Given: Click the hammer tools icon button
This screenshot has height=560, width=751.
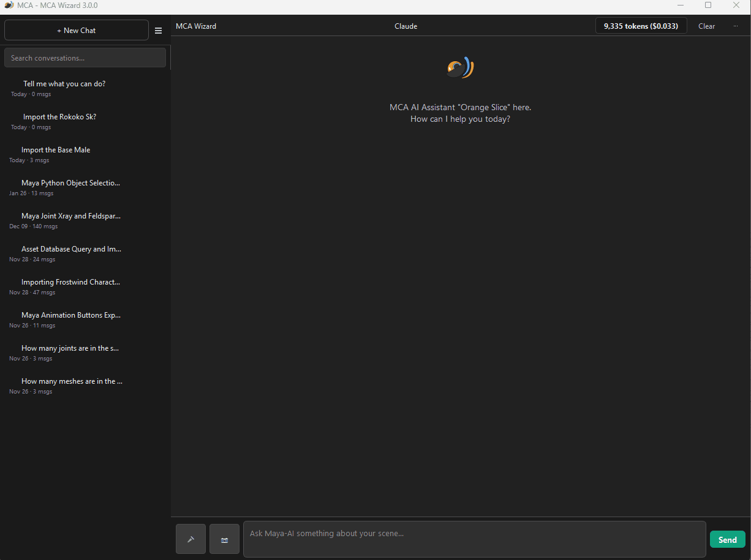Looking at the screenshot, I should tap(191, 539).
